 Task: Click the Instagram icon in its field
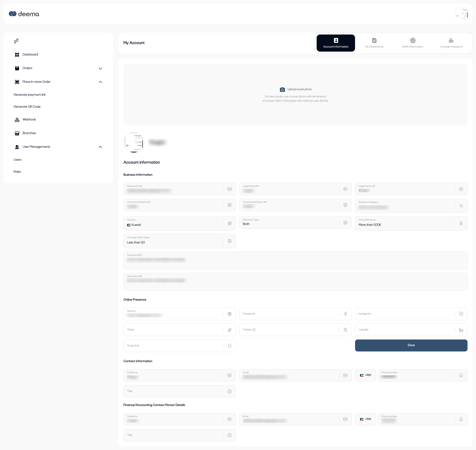pyautogui.click(x=461, y=314)
